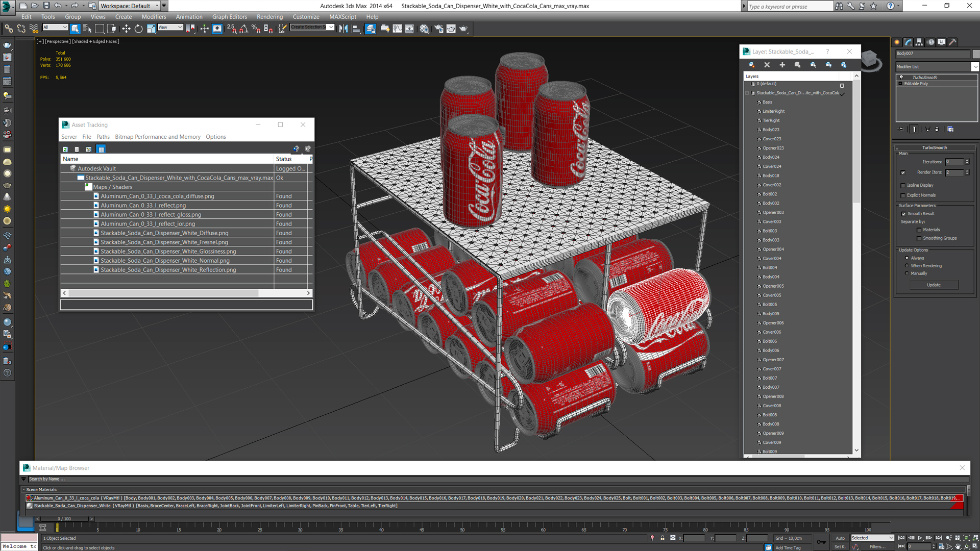Select the Link tool in main toolbar
The height and width of the screenshot is (551, 980).
[9, 29]
